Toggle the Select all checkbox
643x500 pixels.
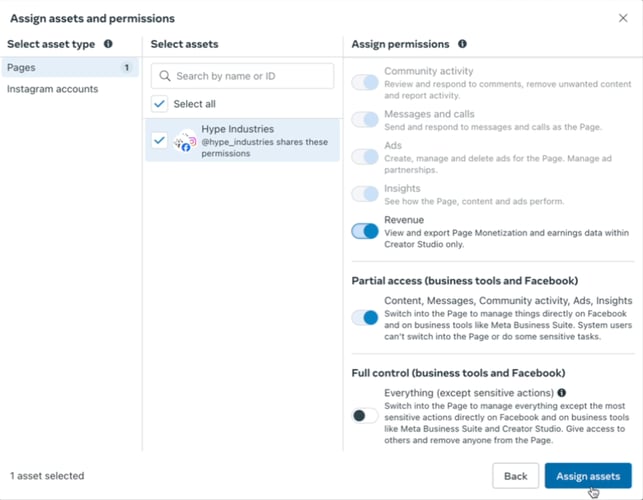click(x=159, y=104)
